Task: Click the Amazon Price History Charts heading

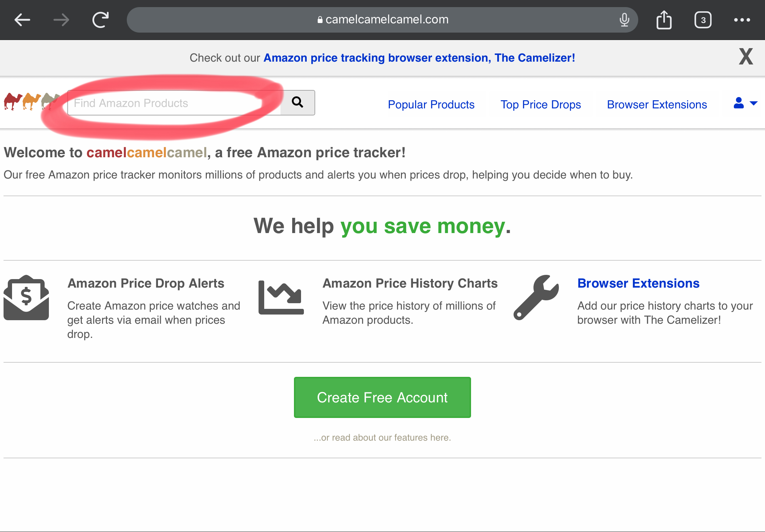Action: point(410,283)
